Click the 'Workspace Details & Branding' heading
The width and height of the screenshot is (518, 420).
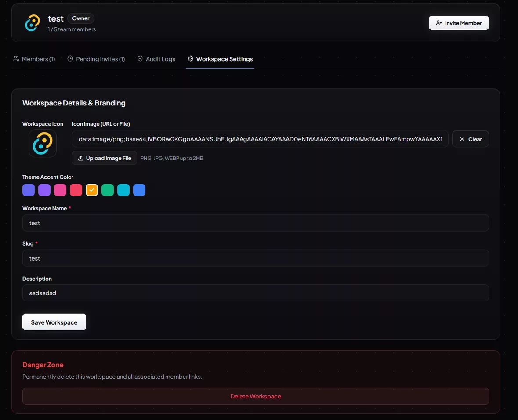74,103
